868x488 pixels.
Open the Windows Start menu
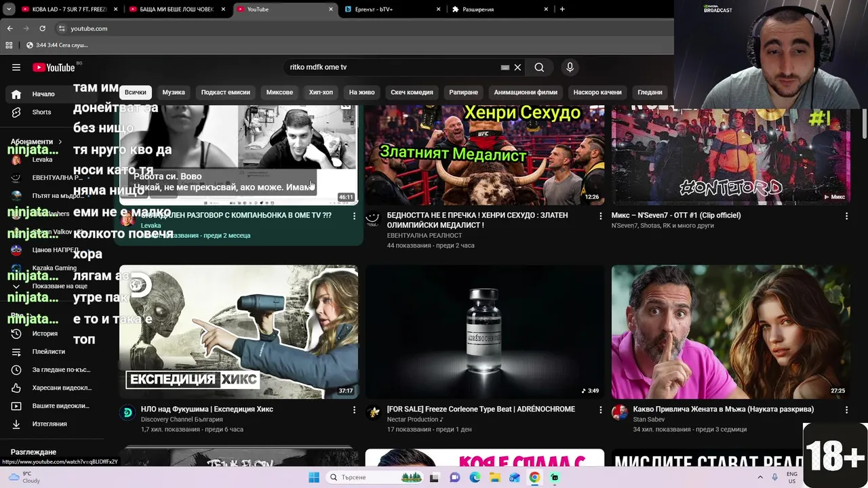pyautogui.click(x=314, y=477)
